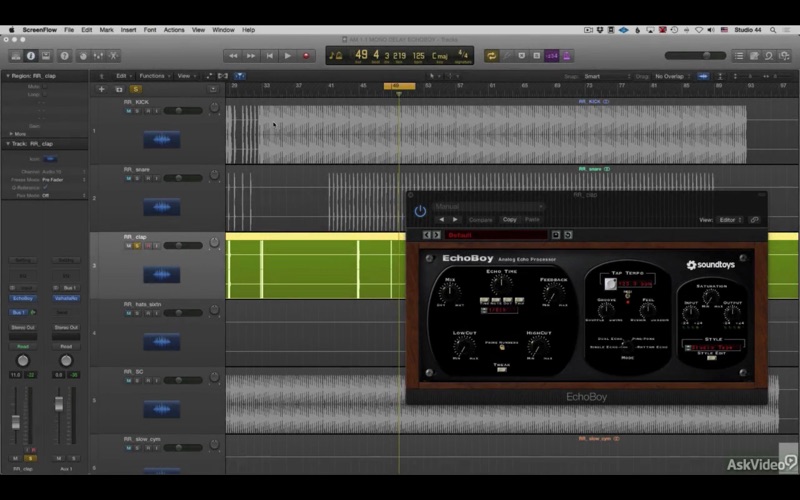Image resolution: width=800 pixels, height=500 pixels.
Task: Open the Actions menu in the menu bar
Action: coord(174,30)
